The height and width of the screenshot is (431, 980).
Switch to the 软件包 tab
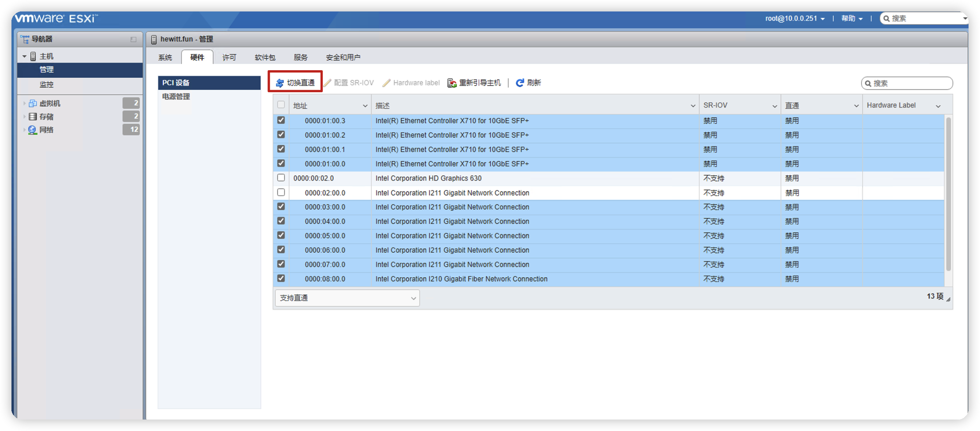click(x=265, y=57)
